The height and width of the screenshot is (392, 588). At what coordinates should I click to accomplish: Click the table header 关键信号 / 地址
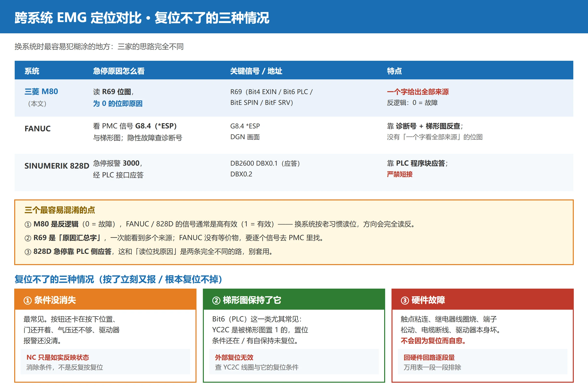click(x=256, y=71)
